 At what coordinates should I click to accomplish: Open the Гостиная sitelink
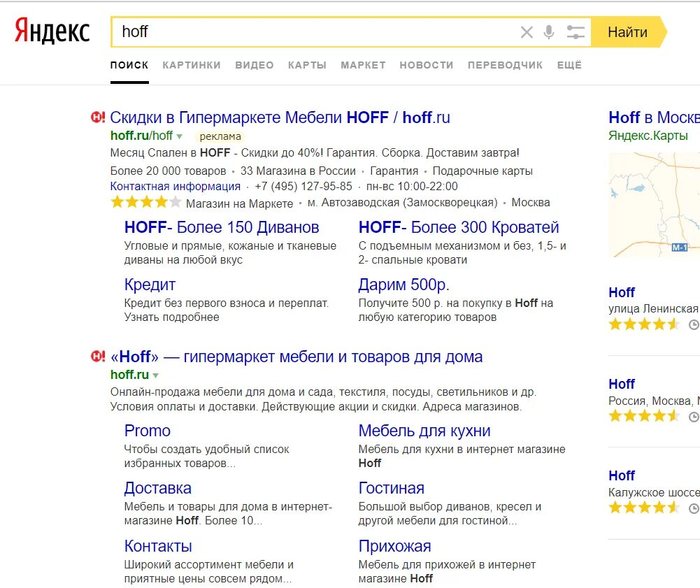click(x=391, y=489)
